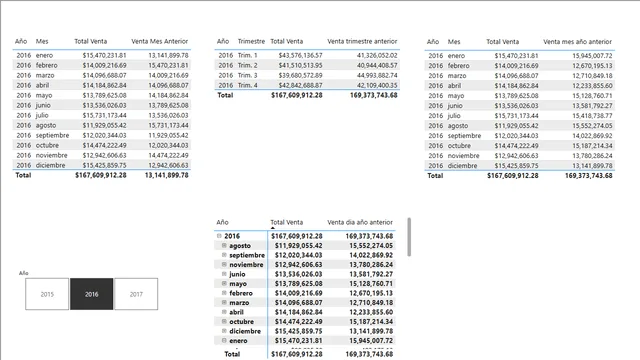Click enero cell in first table
This screenshot has height=360, width=640.
pyautogui.click(x=44, y=55)
